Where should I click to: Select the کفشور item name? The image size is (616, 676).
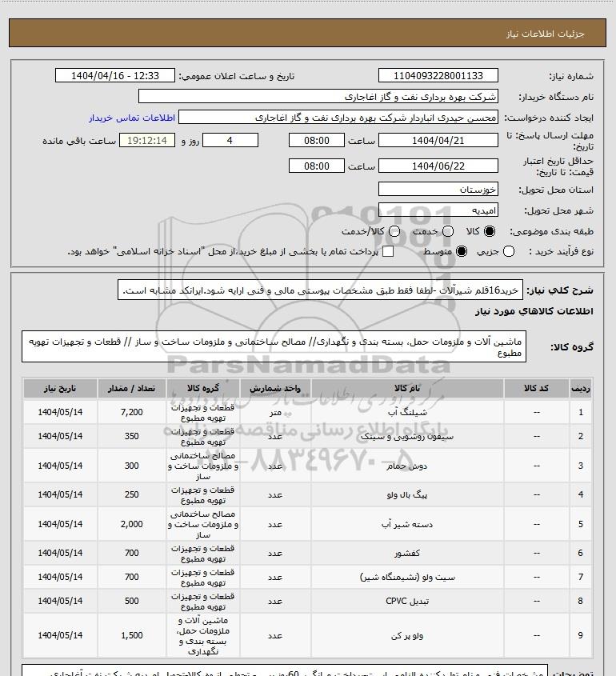click(407, 553)
